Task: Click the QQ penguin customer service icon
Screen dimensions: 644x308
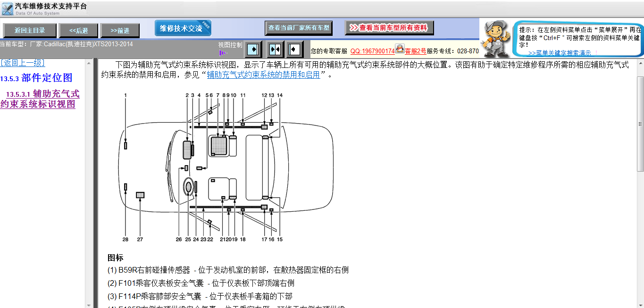Action: click(x=400, y=48)
